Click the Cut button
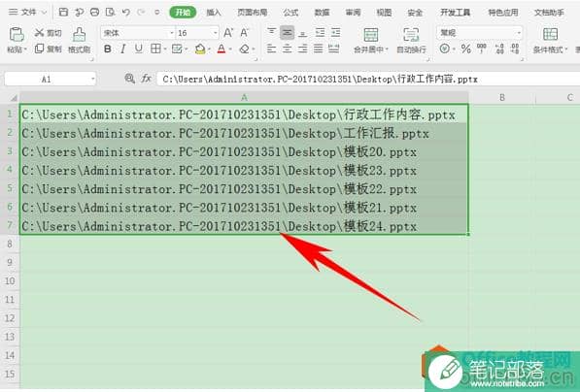The height and width of the screenshot is (392, 580). pyautogui.click(x=48, y=33)
